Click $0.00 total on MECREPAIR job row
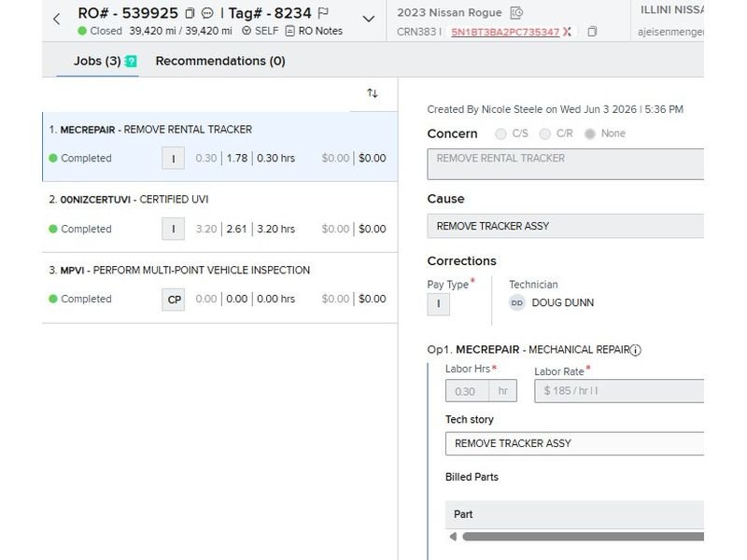This screenshot has height=560, width=747. pyautogui.click(x=372, y=158)
